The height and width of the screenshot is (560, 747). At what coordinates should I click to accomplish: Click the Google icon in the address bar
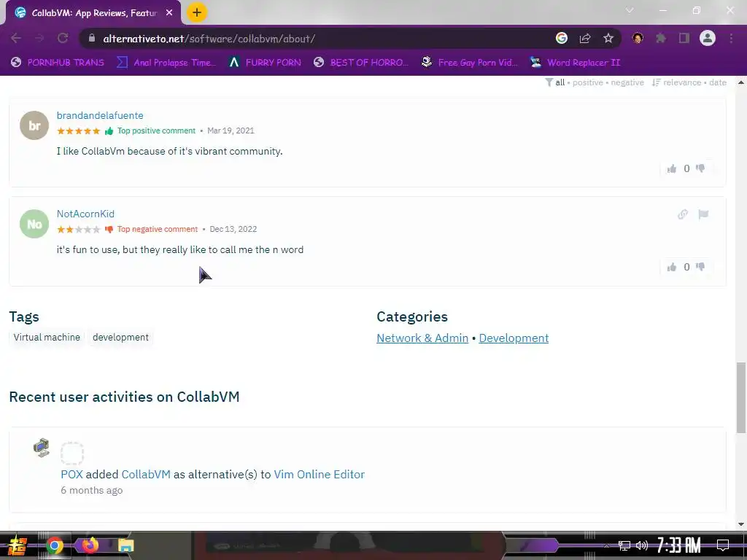(x=562, y=38)
